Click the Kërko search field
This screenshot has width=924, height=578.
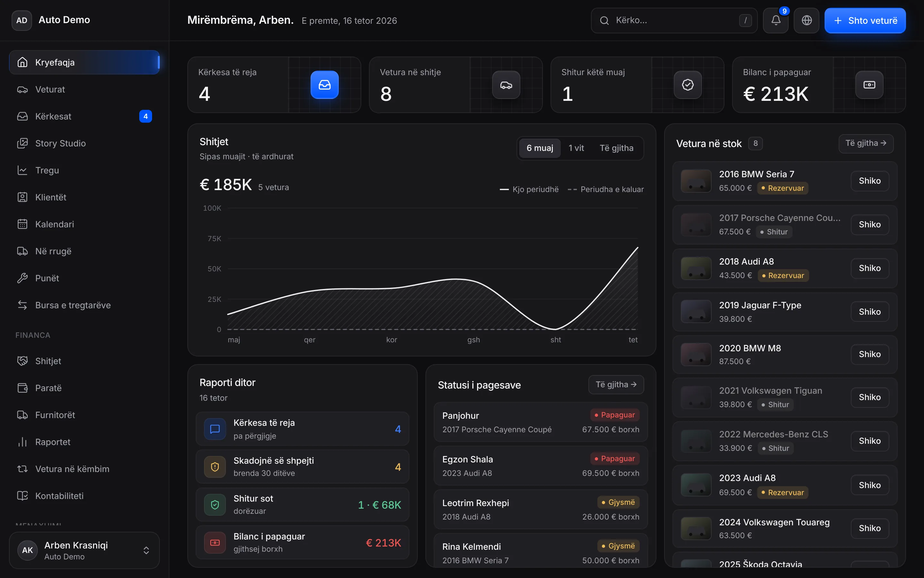[674, 20]
